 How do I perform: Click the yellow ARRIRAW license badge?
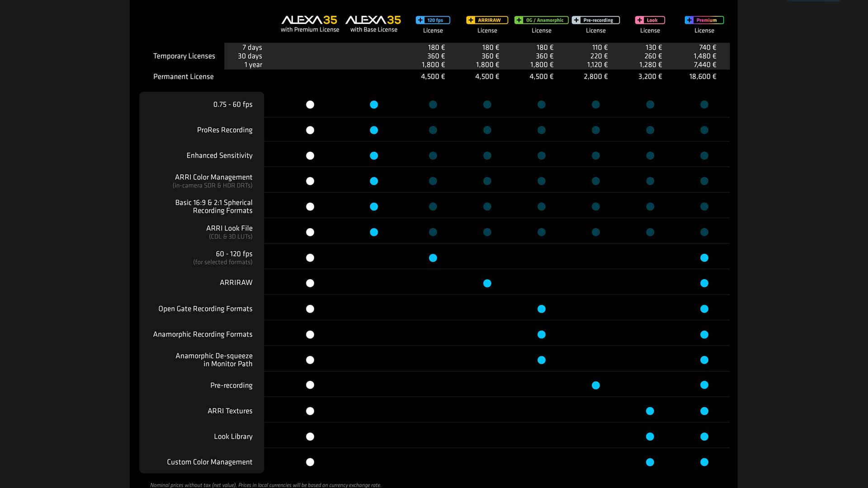[x=487, y=20]
